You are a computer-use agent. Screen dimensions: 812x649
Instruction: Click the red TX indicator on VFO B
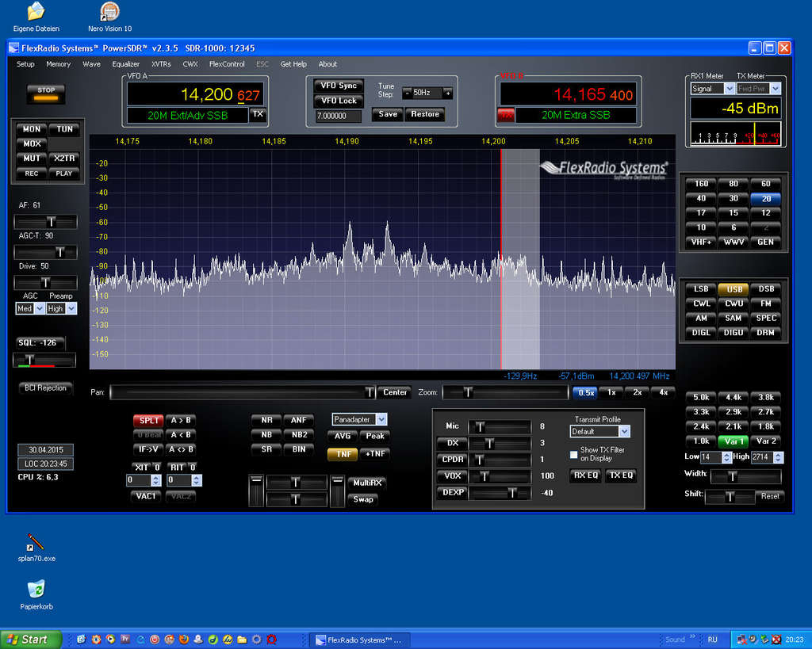(506, 115)
